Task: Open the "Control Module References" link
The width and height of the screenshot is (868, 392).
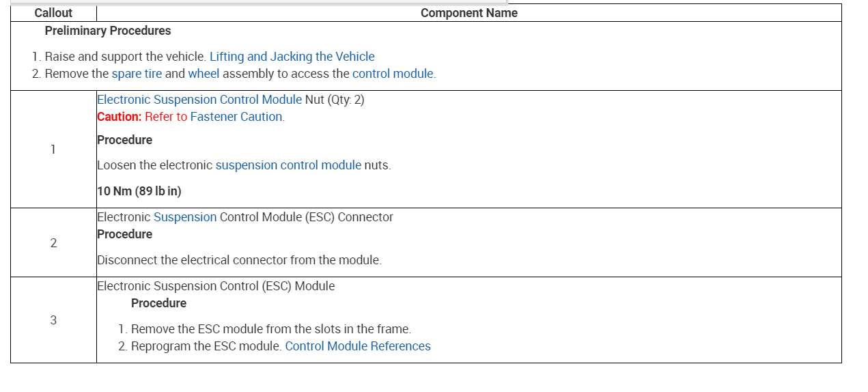Action: (x=358, y=346)
